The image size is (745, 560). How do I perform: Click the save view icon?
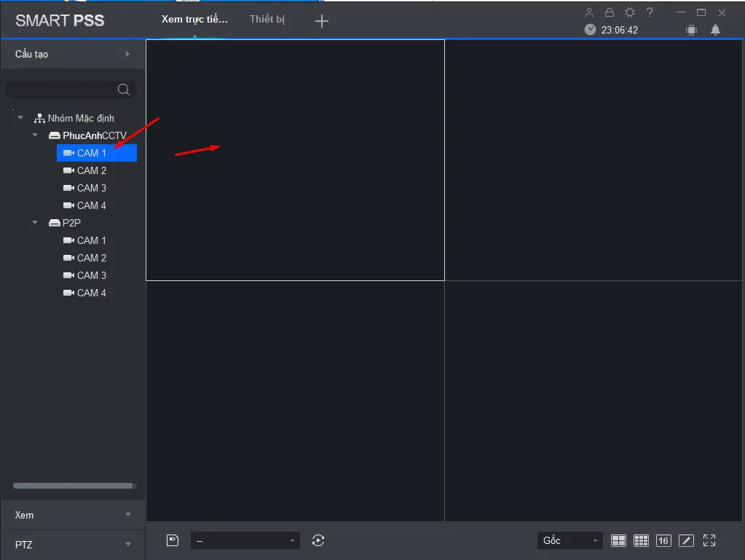[173, 540]
